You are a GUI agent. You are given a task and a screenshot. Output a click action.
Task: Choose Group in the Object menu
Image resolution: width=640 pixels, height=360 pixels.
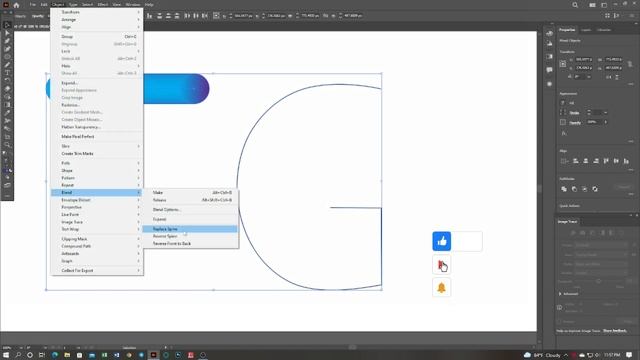(97, 37)
